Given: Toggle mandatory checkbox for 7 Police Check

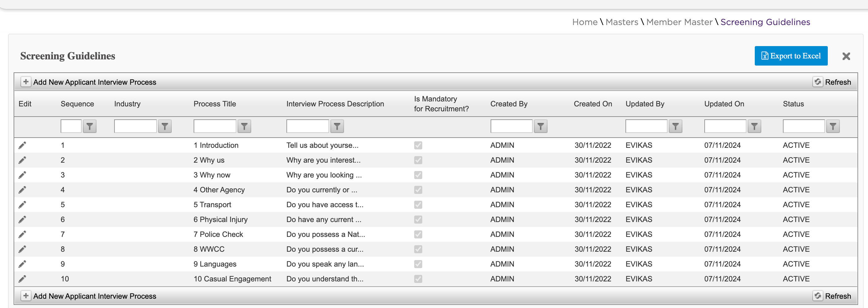Looking at the screenshot, I should point(418,234).
